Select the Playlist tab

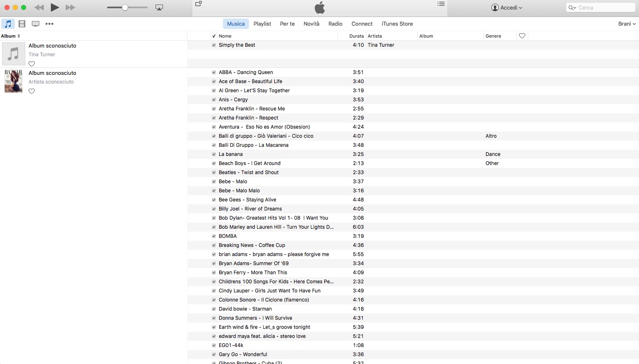tap(262, 24)
